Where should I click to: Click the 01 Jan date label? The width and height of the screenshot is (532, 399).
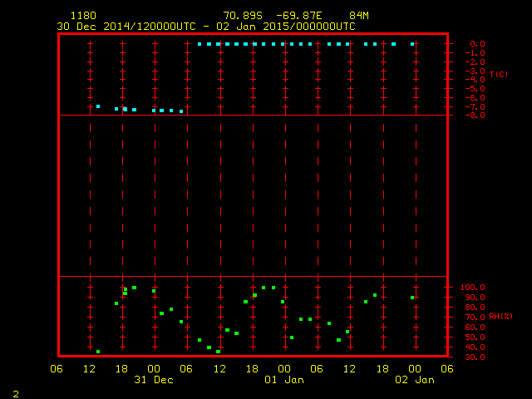coord(283,380)
